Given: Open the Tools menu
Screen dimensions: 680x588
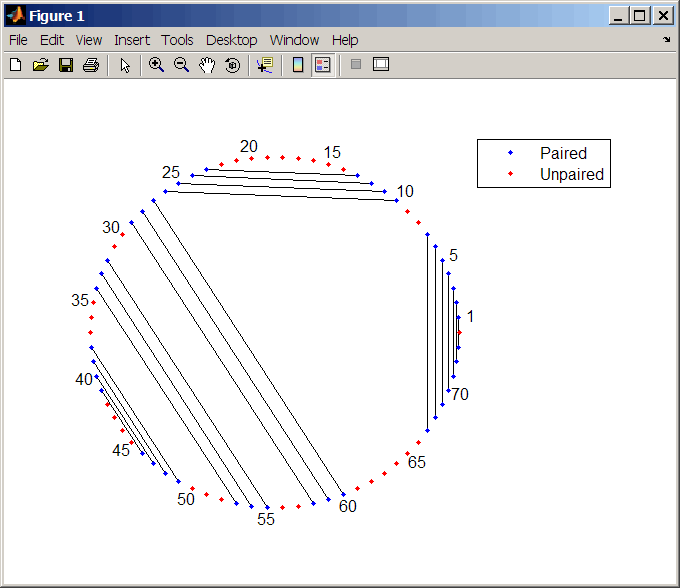Looking at the screenshot, I should [x=177, y=40].
